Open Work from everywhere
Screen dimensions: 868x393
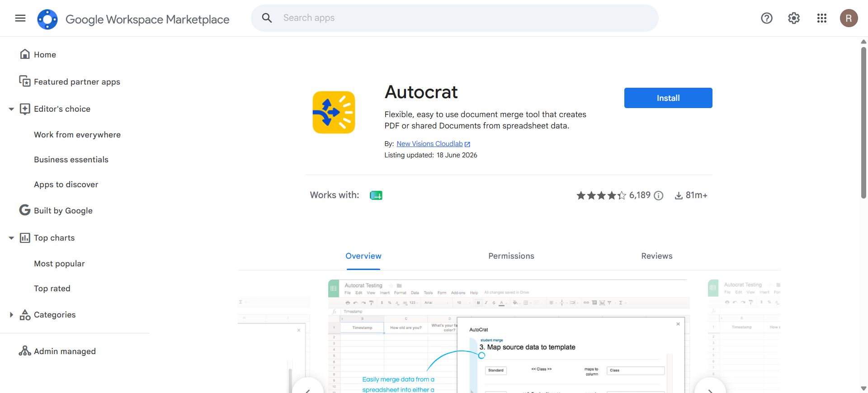77,135
